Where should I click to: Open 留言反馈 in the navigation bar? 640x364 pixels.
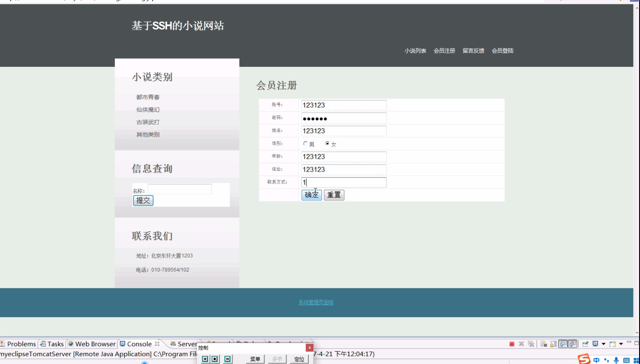[x=474, y=51]
